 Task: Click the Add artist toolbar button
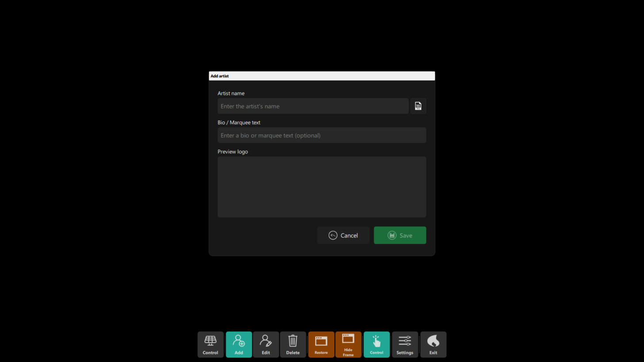[239, 344]
